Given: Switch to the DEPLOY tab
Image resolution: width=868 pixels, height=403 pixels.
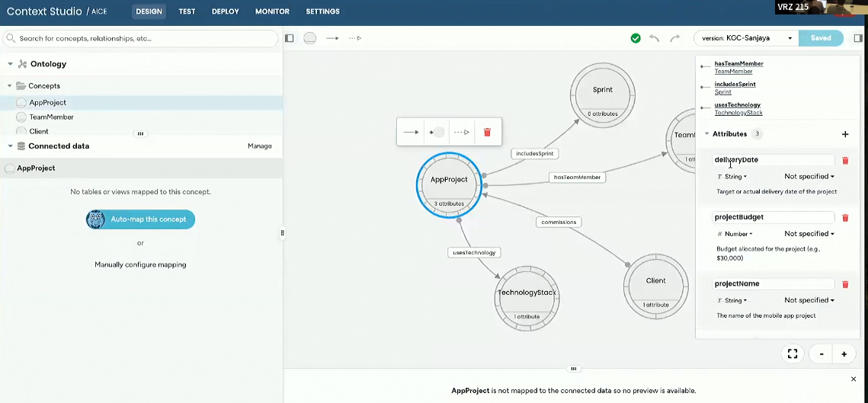Looking at the screenshot, I should coord(226,11).
